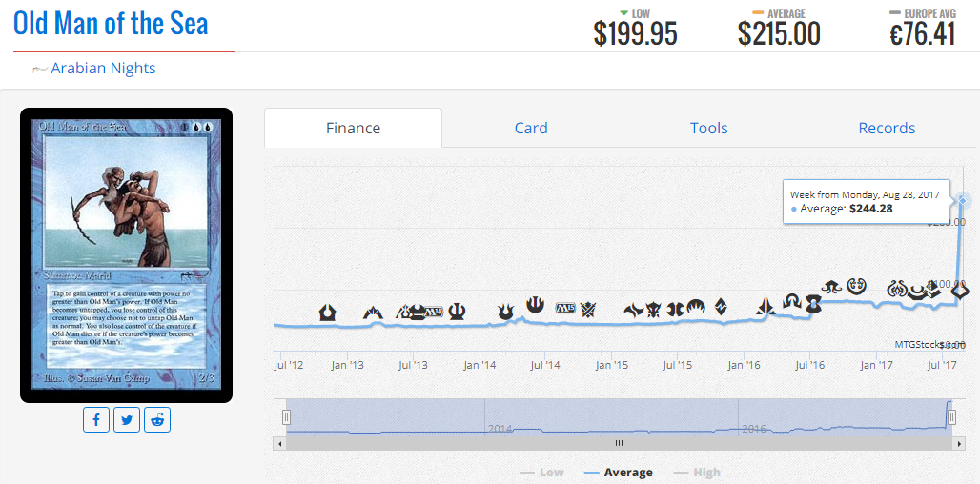Viewport: 980px width, 484px height.
Task: Click the Jan '13 axis label
Action: [x=348, y=364]
